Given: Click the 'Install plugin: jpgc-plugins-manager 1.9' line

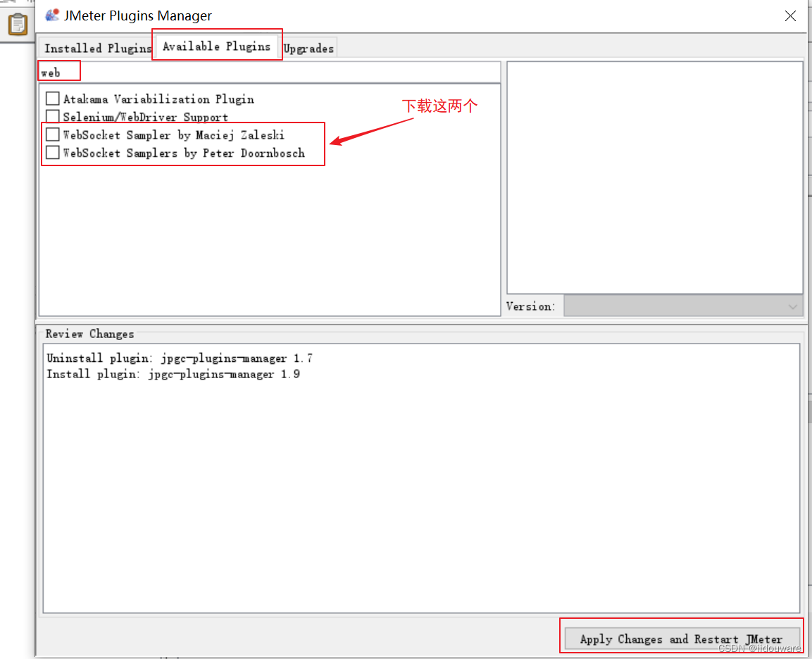Looking at the screenshot, I should coord(173,374).
